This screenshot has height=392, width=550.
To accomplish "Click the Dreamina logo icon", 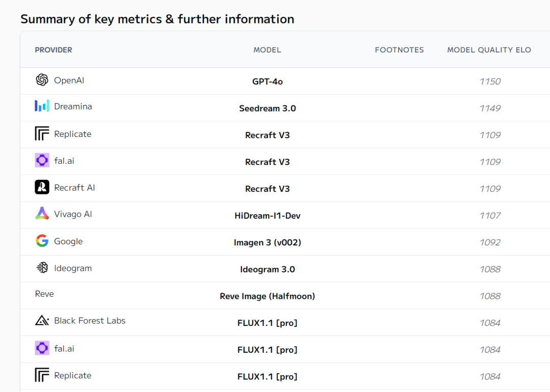I will click(x=42, y=106).
